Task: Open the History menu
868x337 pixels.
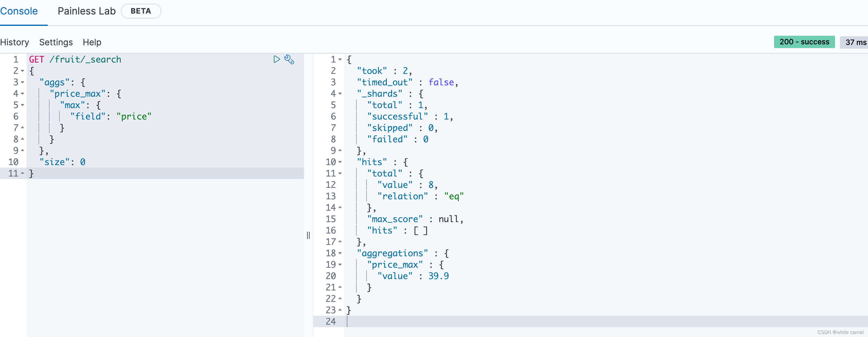Action: tap(14, 42)
